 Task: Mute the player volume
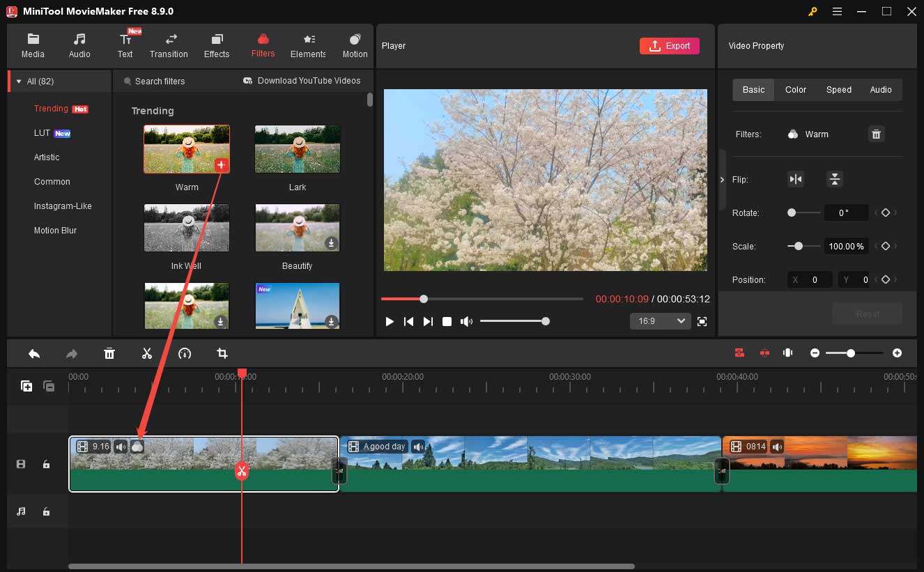(466, 321)
